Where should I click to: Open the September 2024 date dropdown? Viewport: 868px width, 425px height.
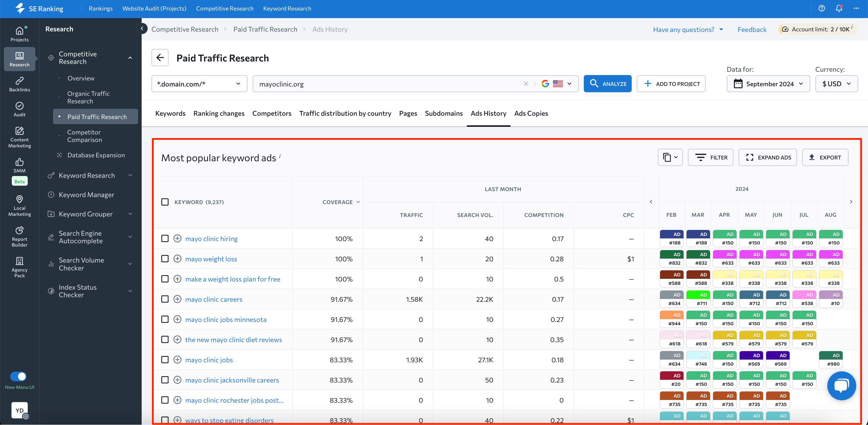[768, 83]
